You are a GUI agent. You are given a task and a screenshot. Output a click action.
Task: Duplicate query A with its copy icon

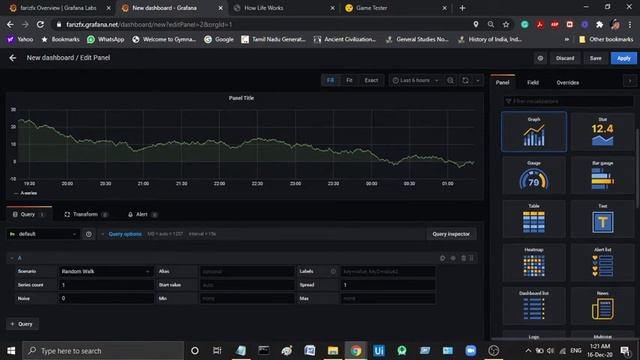point(442,258)
